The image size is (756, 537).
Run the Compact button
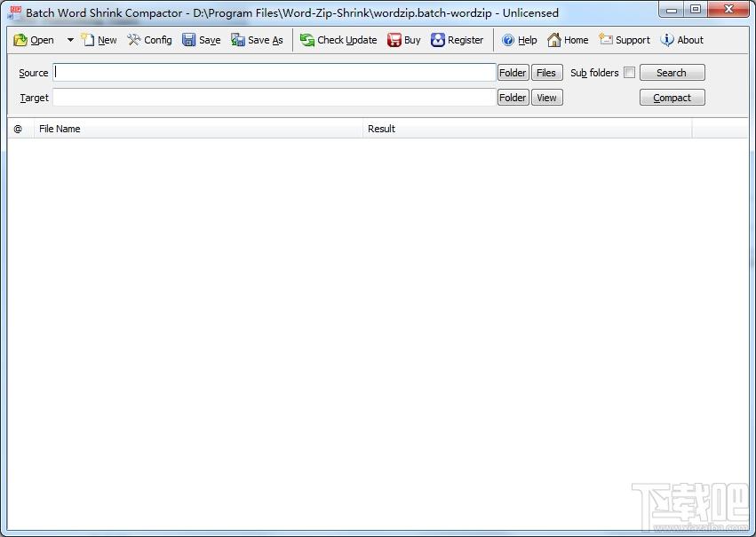coord(672,98)
